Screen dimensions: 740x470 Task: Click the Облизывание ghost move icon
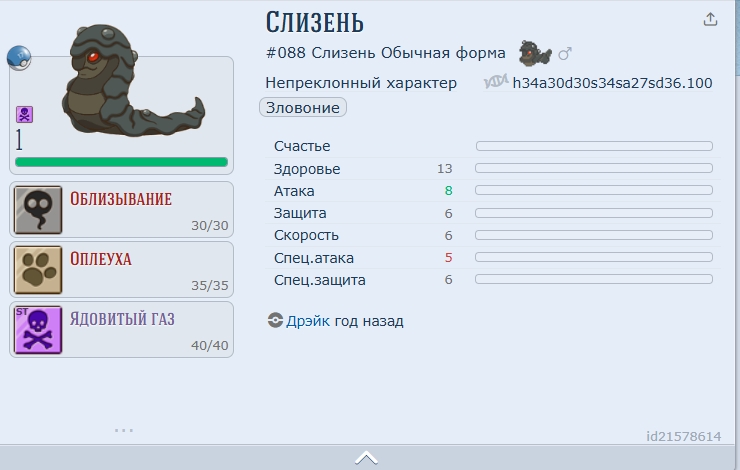pyautogui.click(x=38, y=209)
